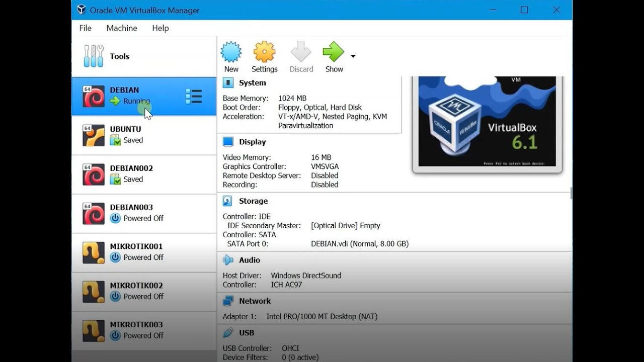Select the MIKROTIK001 machine name
The height and width of the screenshot is (362, 644).
(136, 246)
